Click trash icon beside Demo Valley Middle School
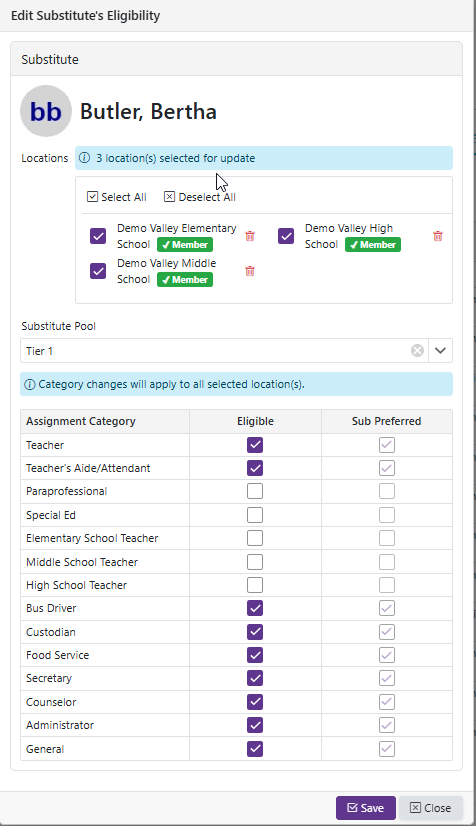This screenshot has width=476, height=826. (250, 271)
